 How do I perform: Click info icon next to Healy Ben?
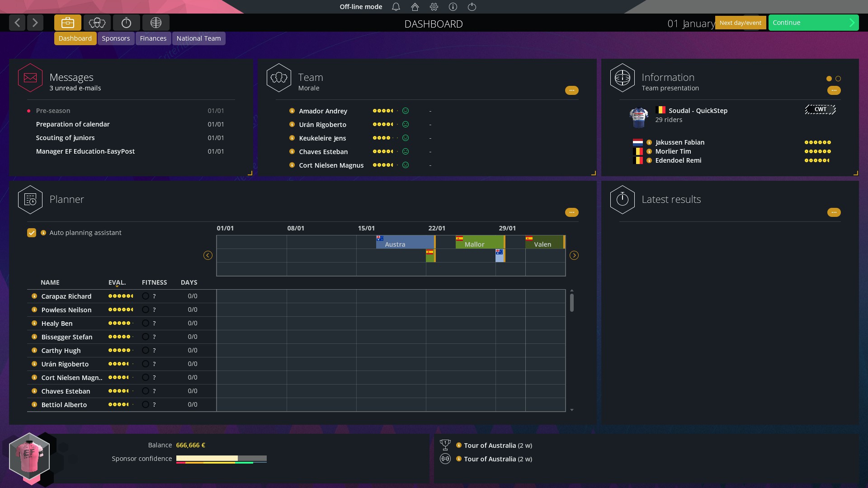34,323
